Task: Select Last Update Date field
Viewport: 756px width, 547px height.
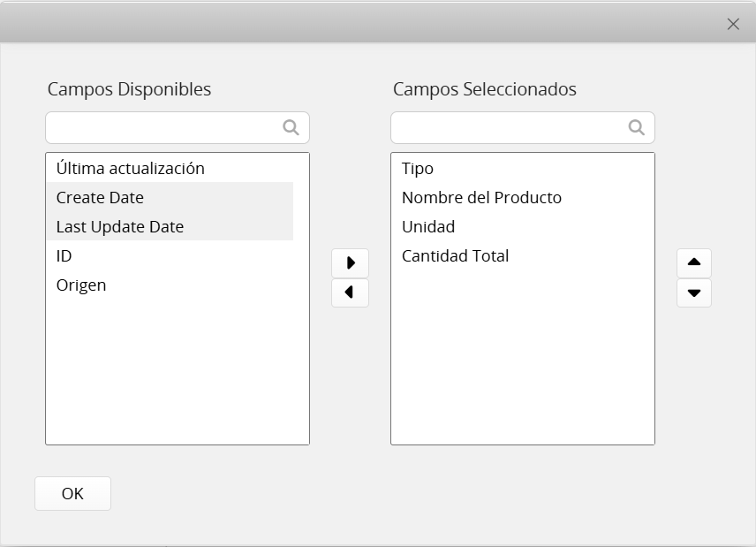Action: [x=170, y=226]
